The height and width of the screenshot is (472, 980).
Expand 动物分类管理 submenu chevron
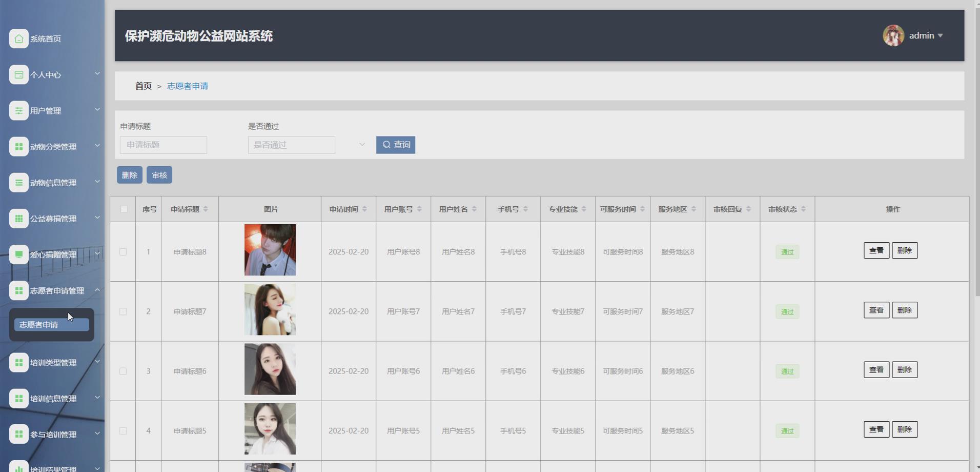pos(97,145)
